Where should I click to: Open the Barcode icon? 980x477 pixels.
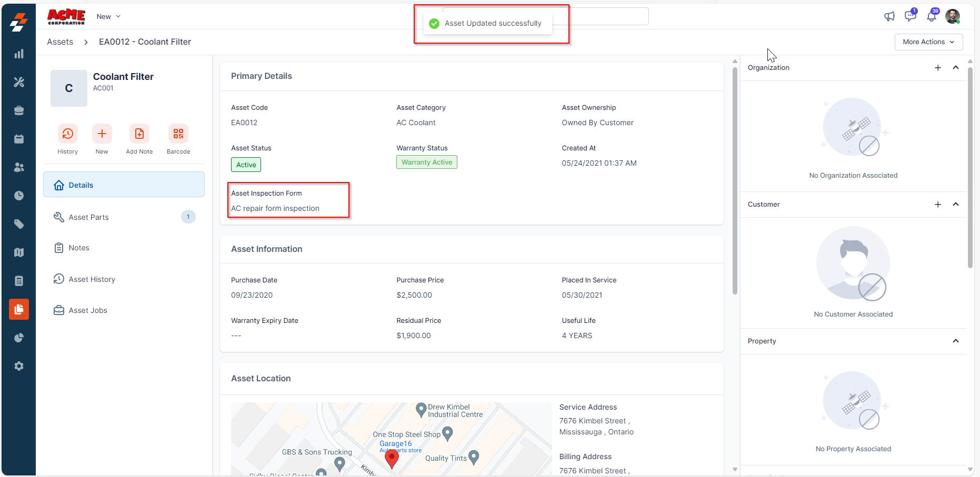click(x=178, y=134)
